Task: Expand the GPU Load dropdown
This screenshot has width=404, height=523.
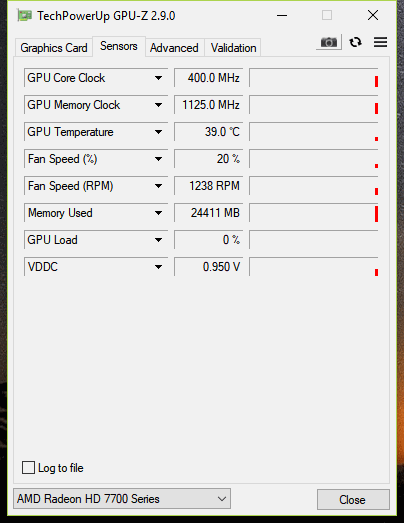Action: [x=158, y=240]
